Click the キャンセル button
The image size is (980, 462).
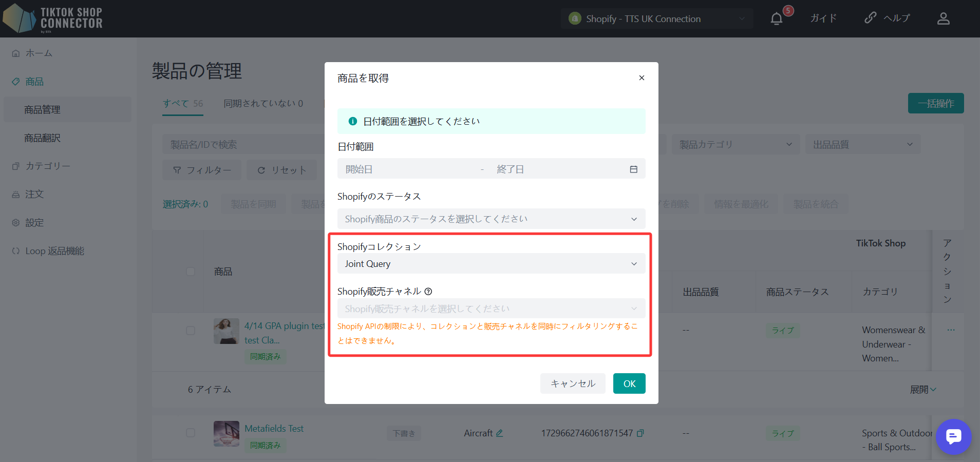[573, 383]
